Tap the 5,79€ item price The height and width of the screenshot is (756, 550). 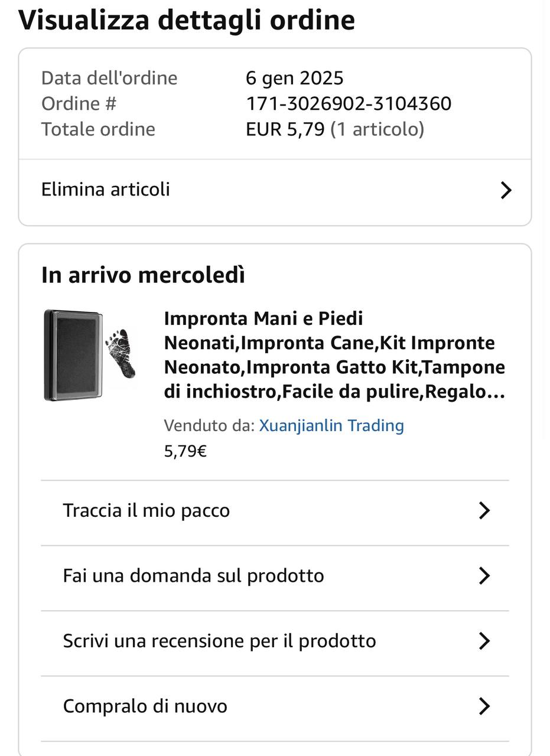[185, 452]
